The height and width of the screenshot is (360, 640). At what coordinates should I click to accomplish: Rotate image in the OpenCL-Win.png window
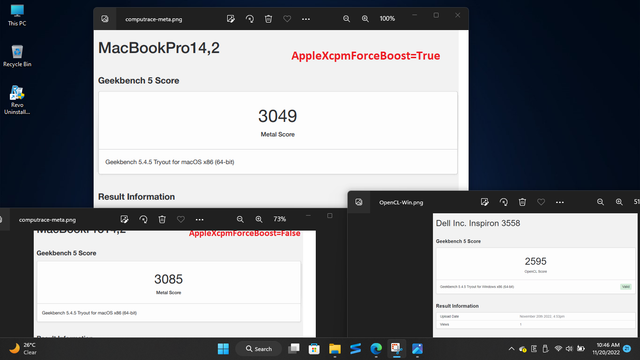pyautogui.click(x=503, y=202)
